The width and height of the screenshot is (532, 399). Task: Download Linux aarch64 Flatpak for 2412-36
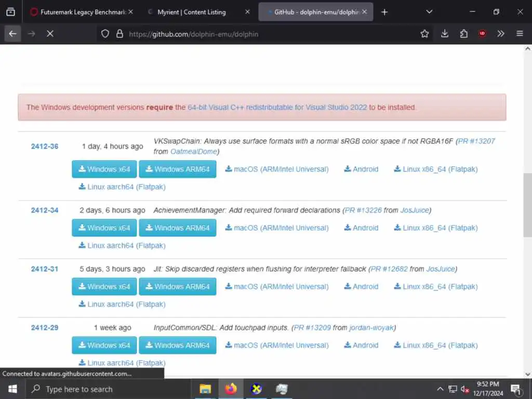(122, 187)
